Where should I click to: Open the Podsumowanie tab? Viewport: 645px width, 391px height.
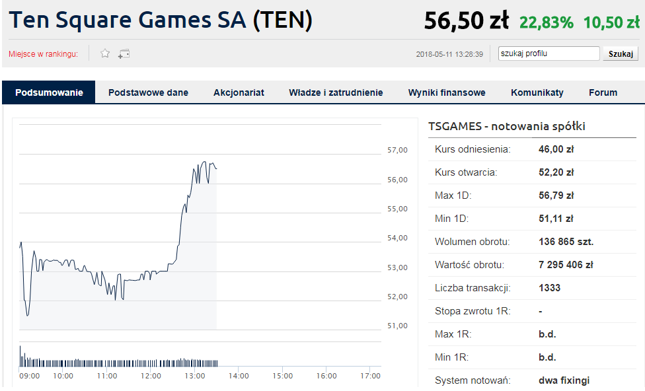pos(49,93)
